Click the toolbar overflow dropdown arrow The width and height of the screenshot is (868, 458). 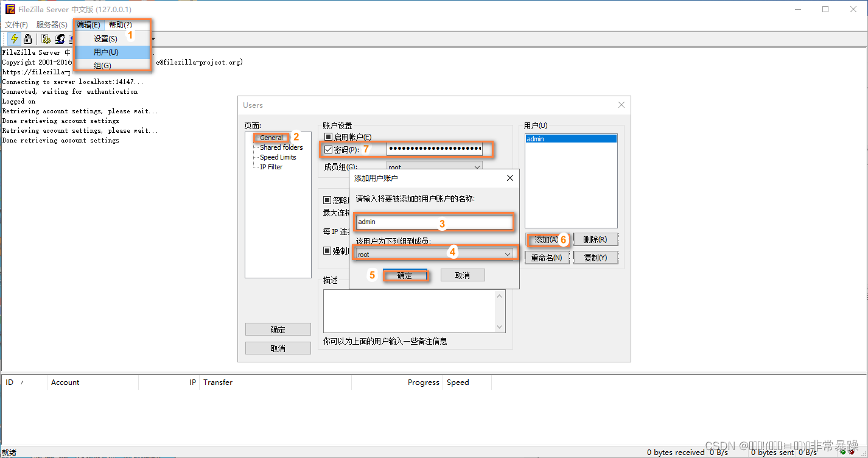(x=154, y=38)
